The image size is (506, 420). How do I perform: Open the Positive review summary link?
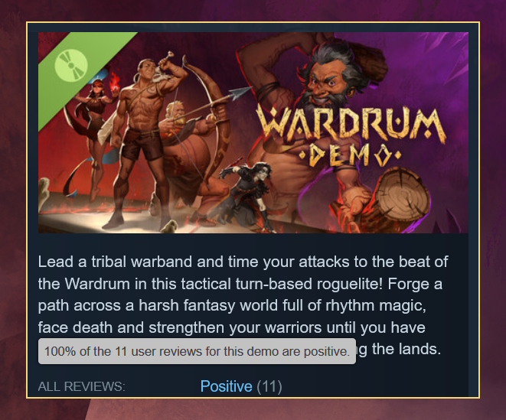pos(227,386)
